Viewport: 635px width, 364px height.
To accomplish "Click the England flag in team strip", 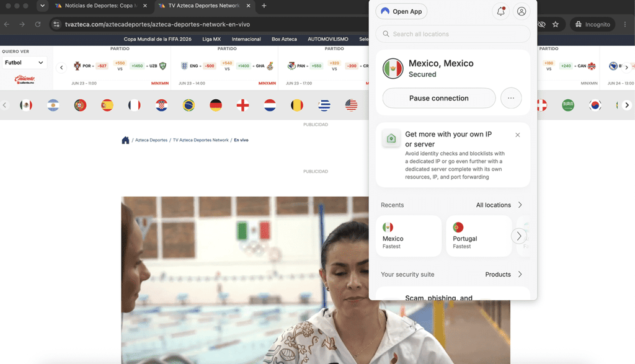I will point(242,105).
